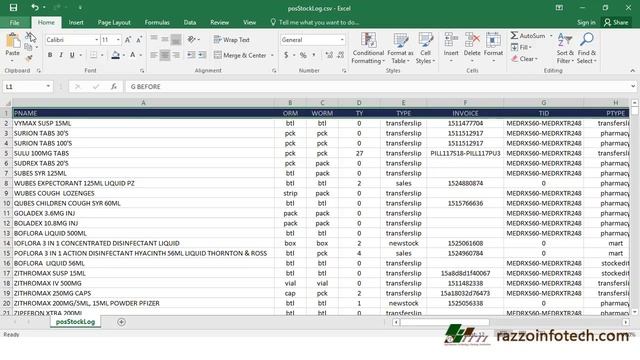Click the Select All corner triangle
The width and height of the screenshot is (640, 360).
(7, 103)
